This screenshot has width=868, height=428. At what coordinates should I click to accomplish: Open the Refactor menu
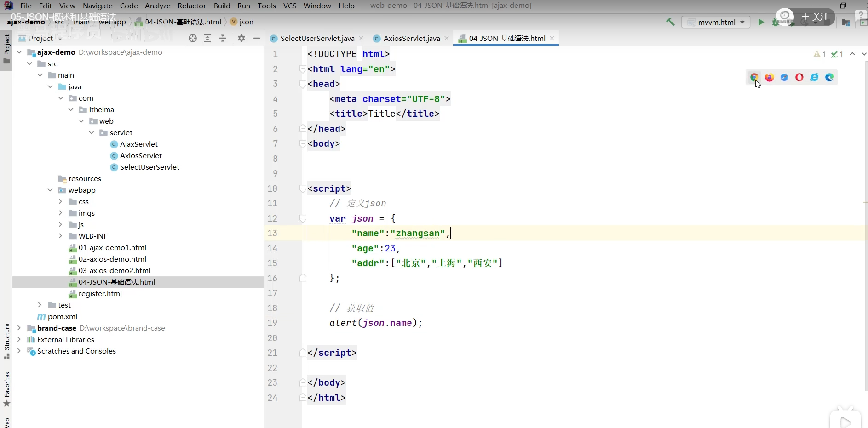[x=191, y=6]
